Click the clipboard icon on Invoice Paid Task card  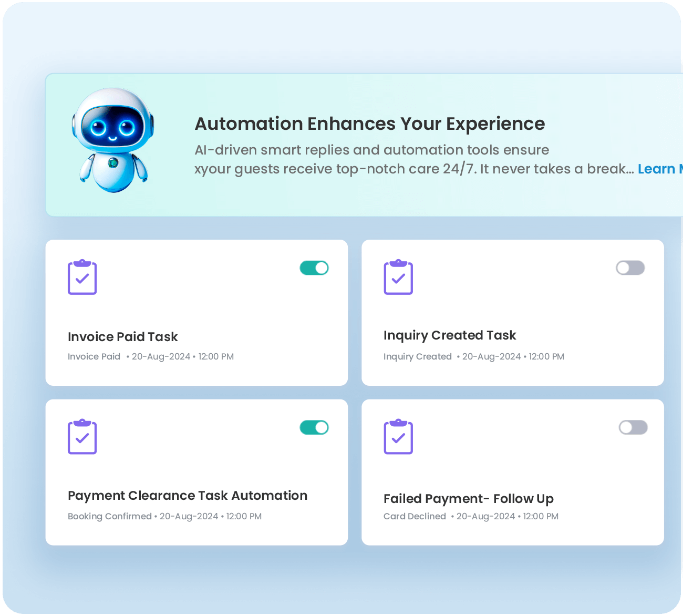click(x=82, y=277)
